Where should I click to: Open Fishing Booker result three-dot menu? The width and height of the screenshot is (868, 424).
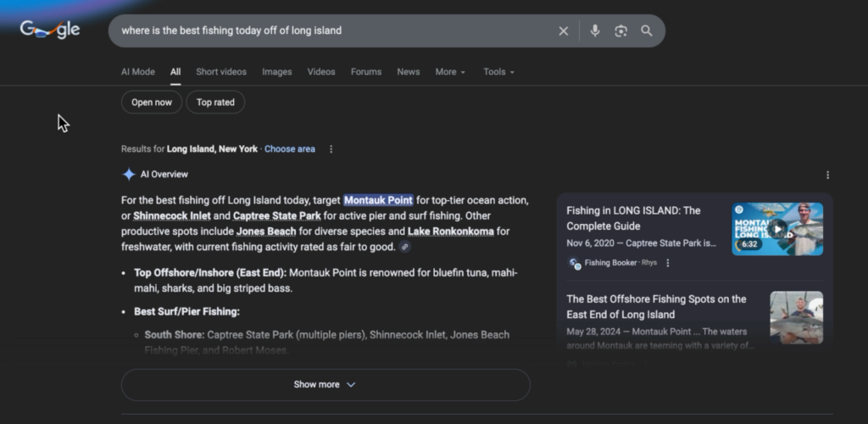[668, 263]
